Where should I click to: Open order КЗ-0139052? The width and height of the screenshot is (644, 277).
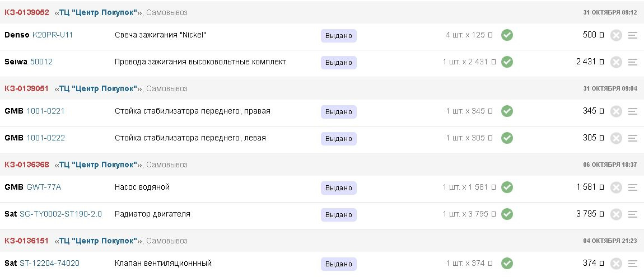point(27,13)
